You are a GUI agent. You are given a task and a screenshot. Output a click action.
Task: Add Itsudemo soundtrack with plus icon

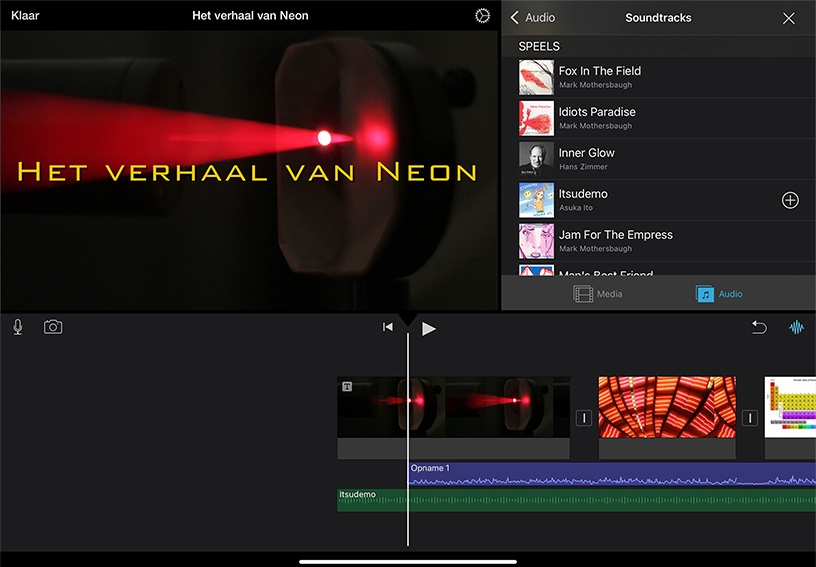tap(790, 200)
